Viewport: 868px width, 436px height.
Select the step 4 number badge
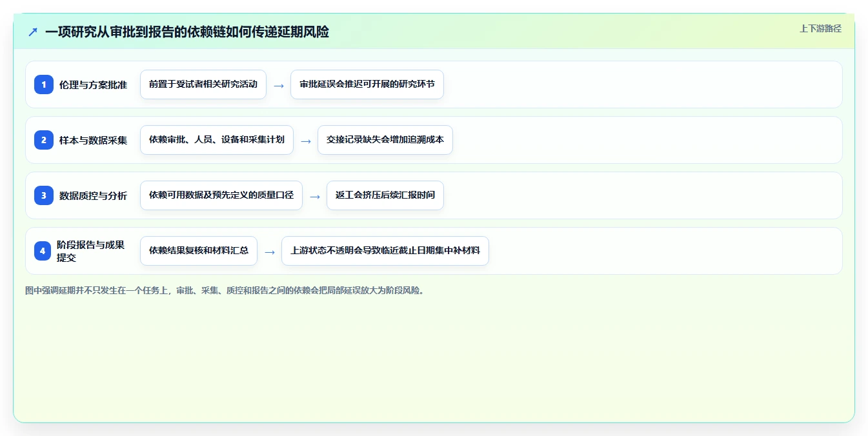(43, 251)
